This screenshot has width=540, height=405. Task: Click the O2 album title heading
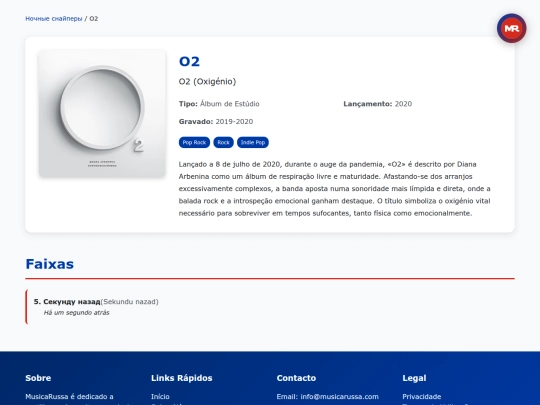[189, 61]
